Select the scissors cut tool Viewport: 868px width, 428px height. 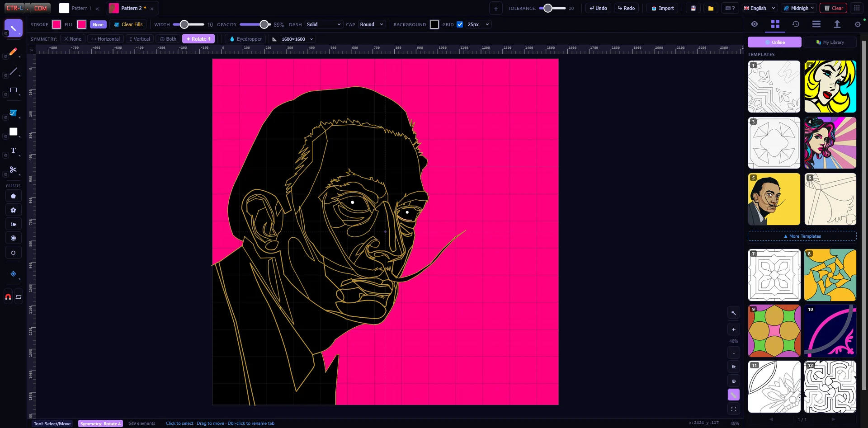coord(13,169)
